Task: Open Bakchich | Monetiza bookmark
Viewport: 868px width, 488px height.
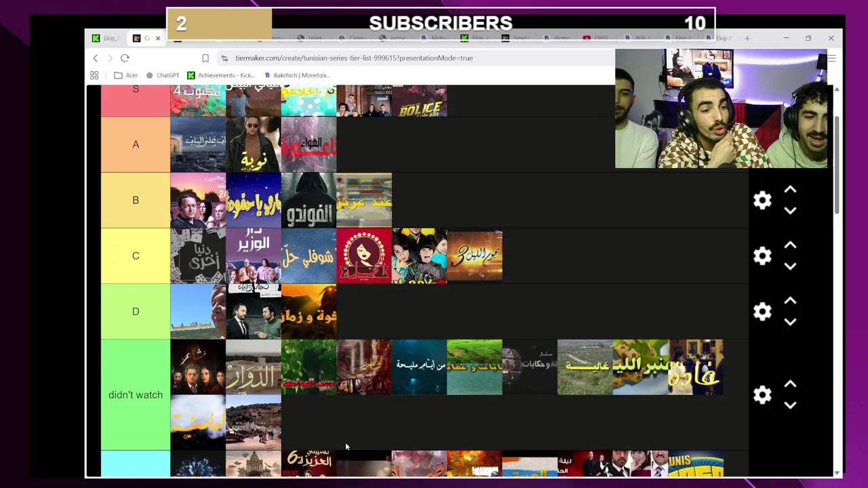Action: (x=296, y=75)
